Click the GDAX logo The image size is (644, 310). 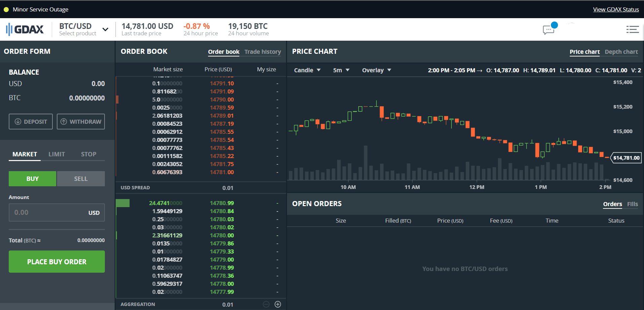(x=25, y=29)
